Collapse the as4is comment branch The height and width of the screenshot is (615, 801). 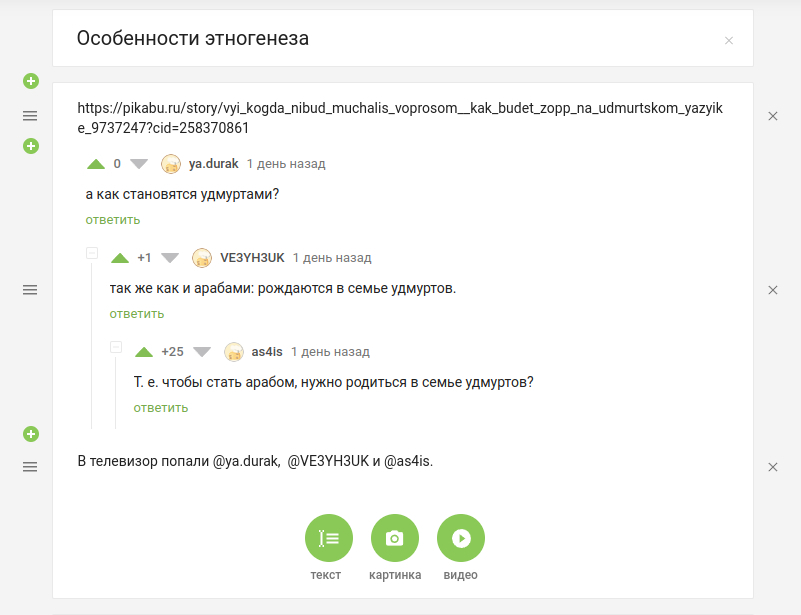point(116,347)
